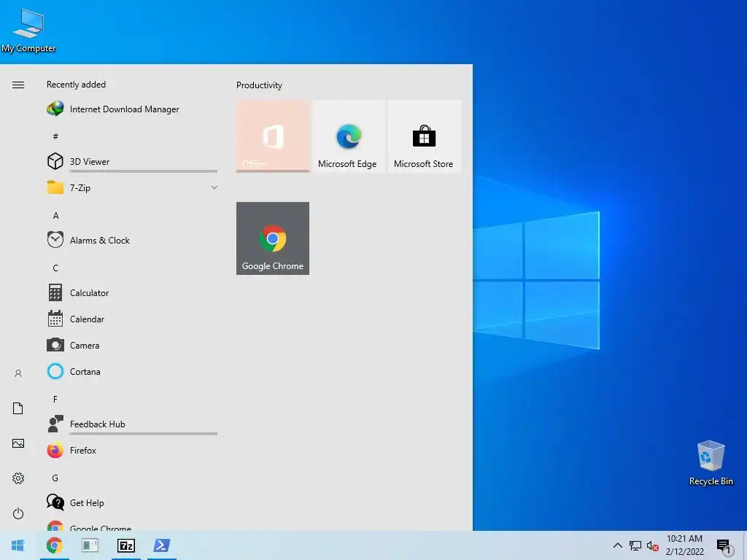747x560 pixels.
Task: Select the My Computer desktop icon
Action: [x=28, y=30]
